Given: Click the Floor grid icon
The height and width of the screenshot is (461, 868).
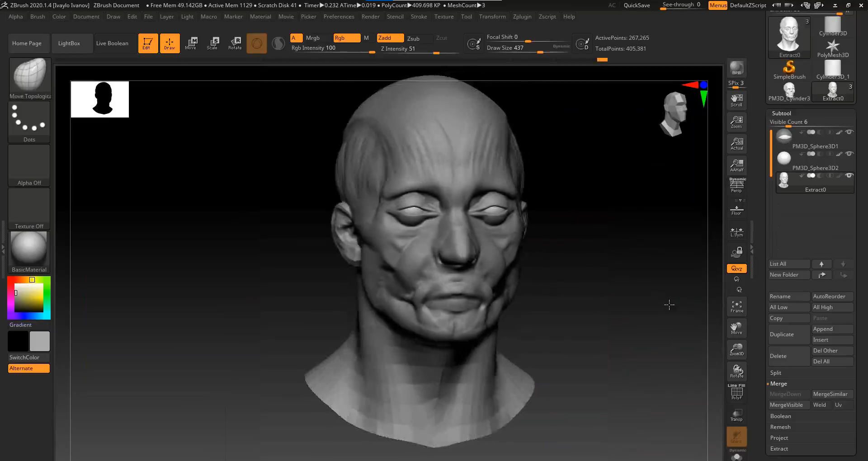Looking at the screenshot, I should (736, 210).
